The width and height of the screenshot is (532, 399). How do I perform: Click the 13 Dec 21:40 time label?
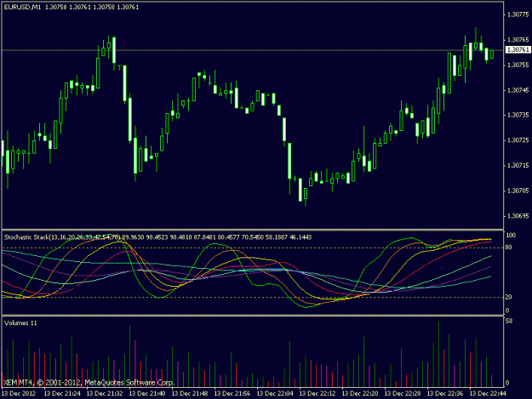point(147,393)
